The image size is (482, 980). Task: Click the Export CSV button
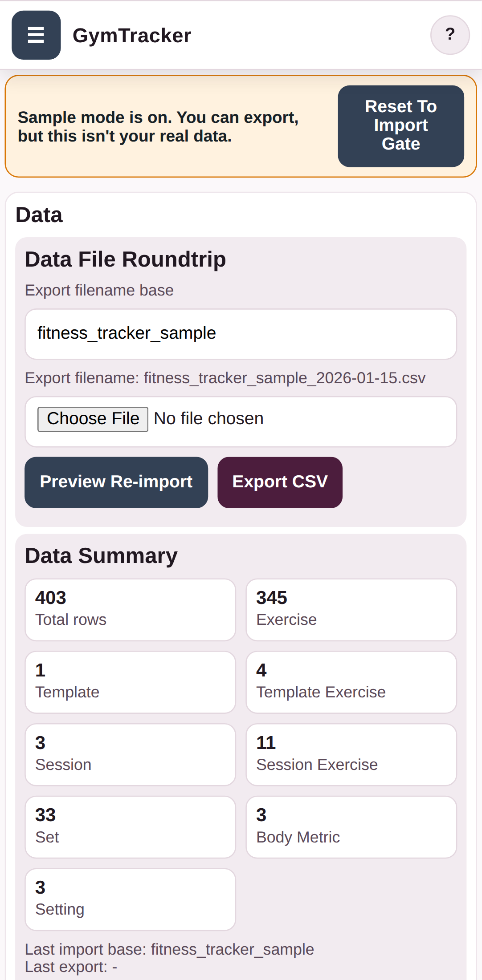click(280, 482)
